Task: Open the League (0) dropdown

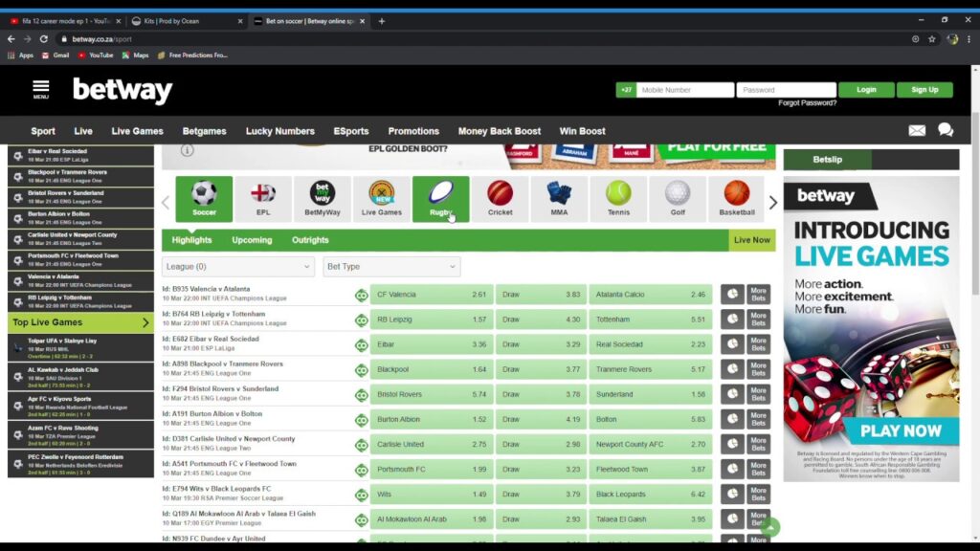Action: click(238, 267)
